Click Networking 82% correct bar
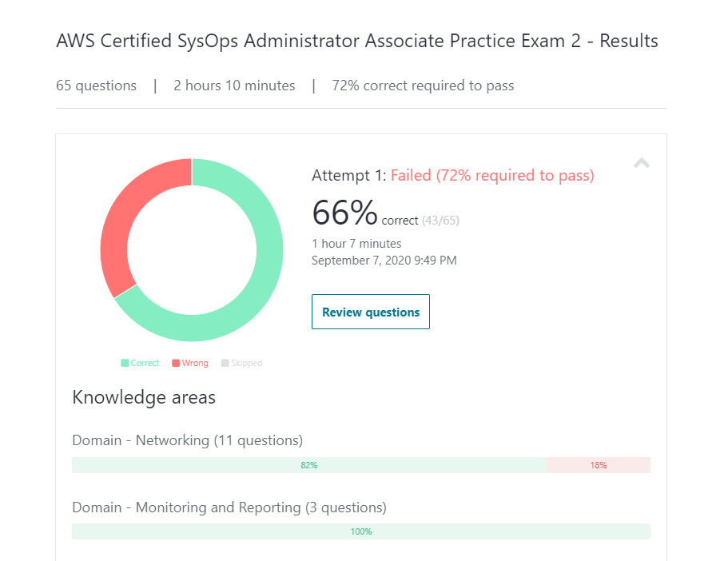 [309, 465]
